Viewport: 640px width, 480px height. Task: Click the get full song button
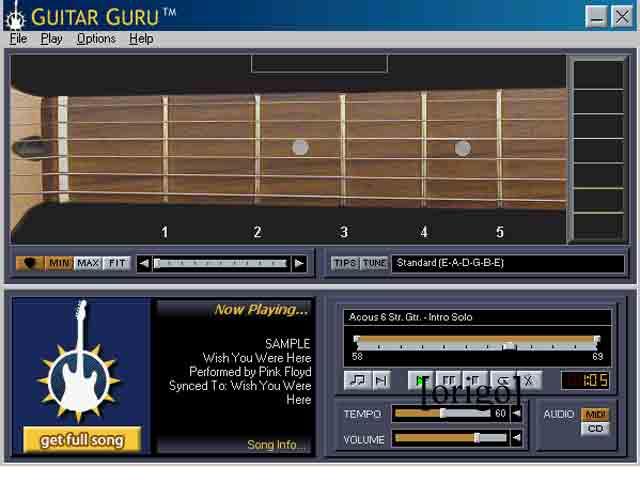coord(82,440)
